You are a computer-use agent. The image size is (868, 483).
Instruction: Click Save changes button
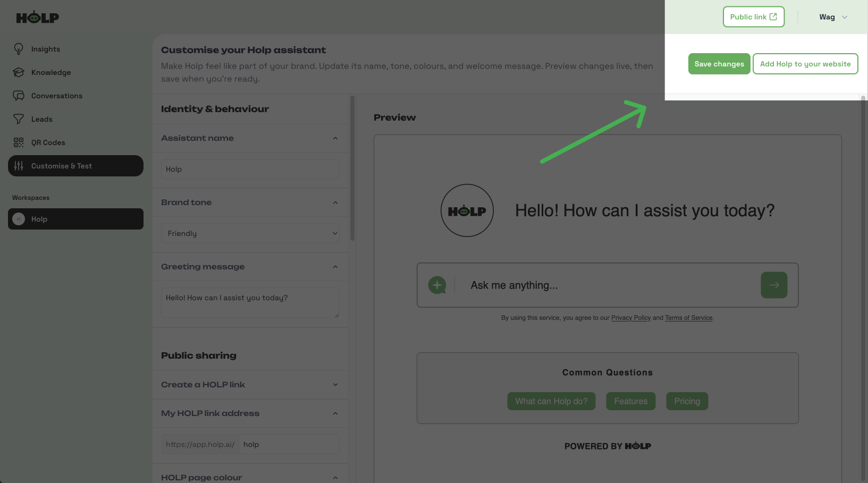click(719, 64)
